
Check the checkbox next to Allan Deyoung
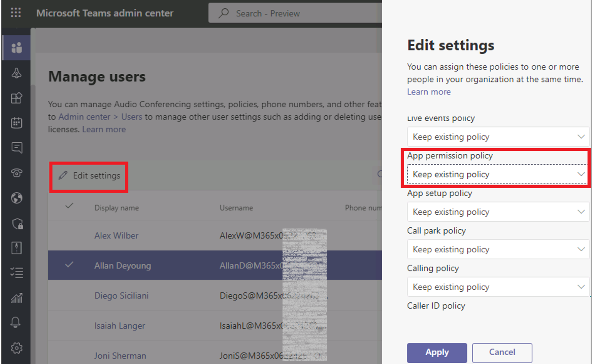tap(69, 265)
